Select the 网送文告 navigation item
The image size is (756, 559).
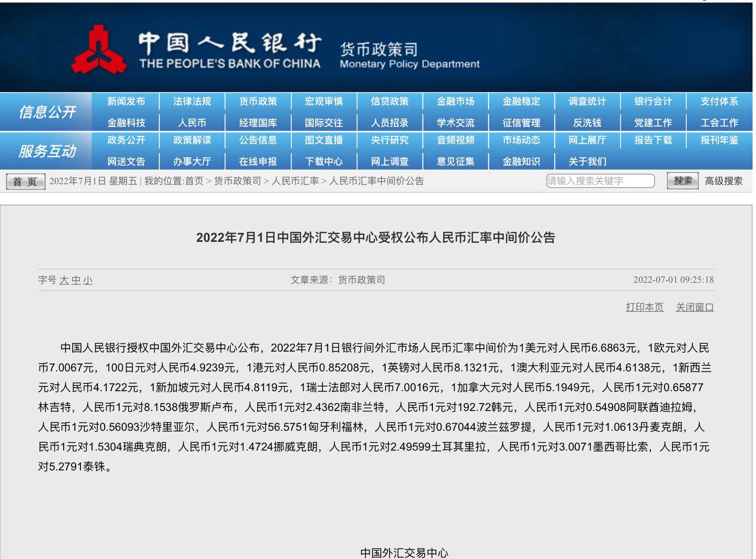point(126,161)
